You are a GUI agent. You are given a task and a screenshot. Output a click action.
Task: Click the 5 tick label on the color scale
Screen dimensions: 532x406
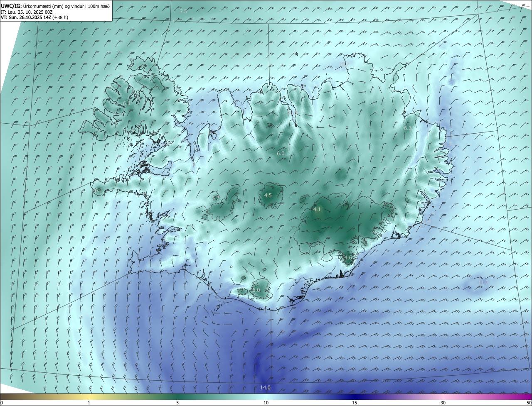tap(177, 403)
